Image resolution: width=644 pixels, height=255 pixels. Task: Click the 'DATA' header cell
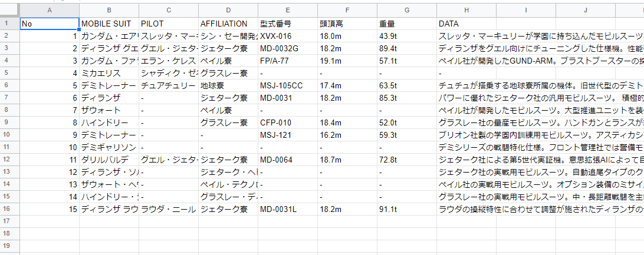coord(466,24)
